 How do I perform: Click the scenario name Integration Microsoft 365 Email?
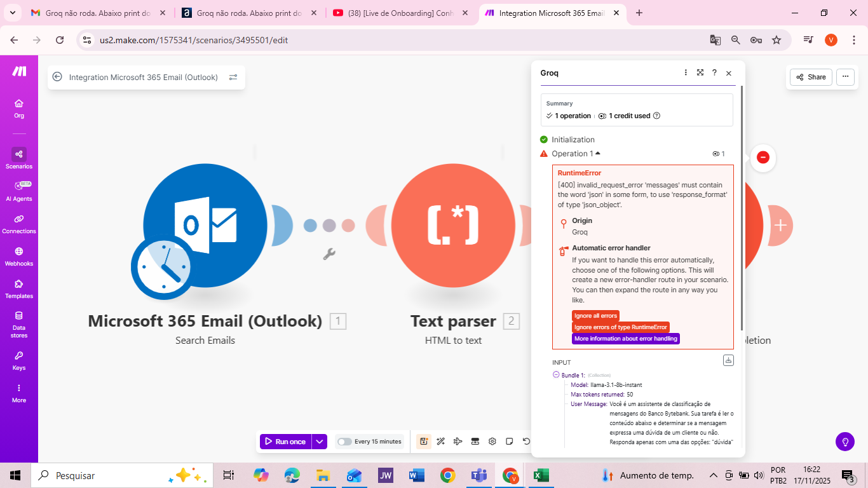(144, 77)
